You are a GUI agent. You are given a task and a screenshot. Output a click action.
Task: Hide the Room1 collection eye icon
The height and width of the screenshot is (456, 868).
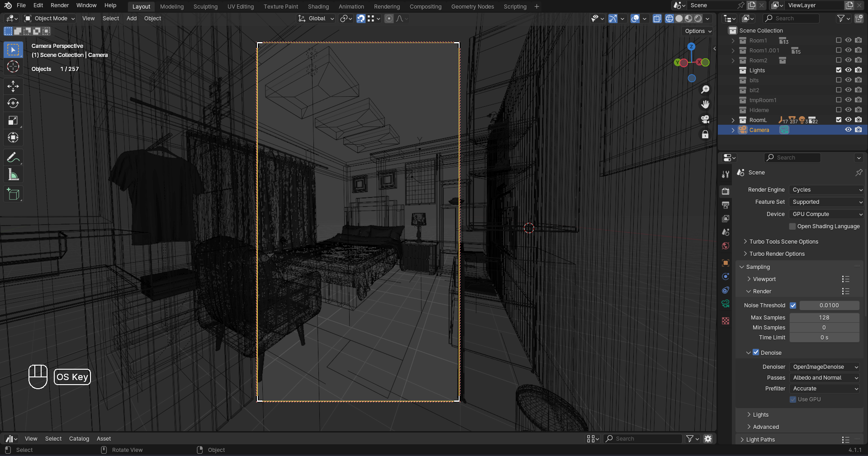pyautogui.click(x=849, y=40)
